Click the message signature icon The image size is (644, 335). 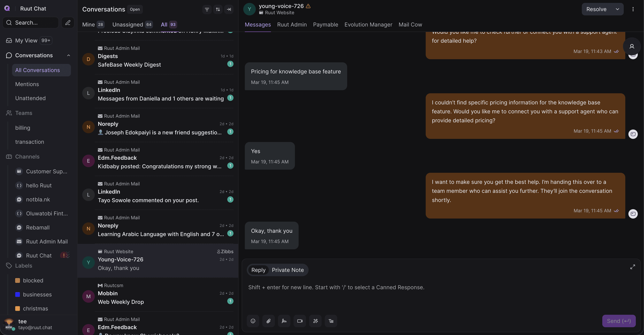[x=284, y=321]
